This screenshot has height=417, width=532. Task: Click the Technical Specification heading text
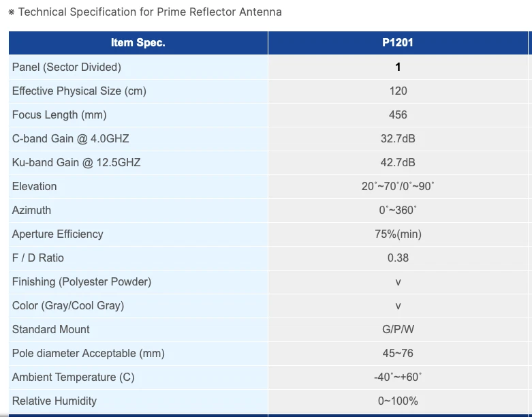coord(150,12)
